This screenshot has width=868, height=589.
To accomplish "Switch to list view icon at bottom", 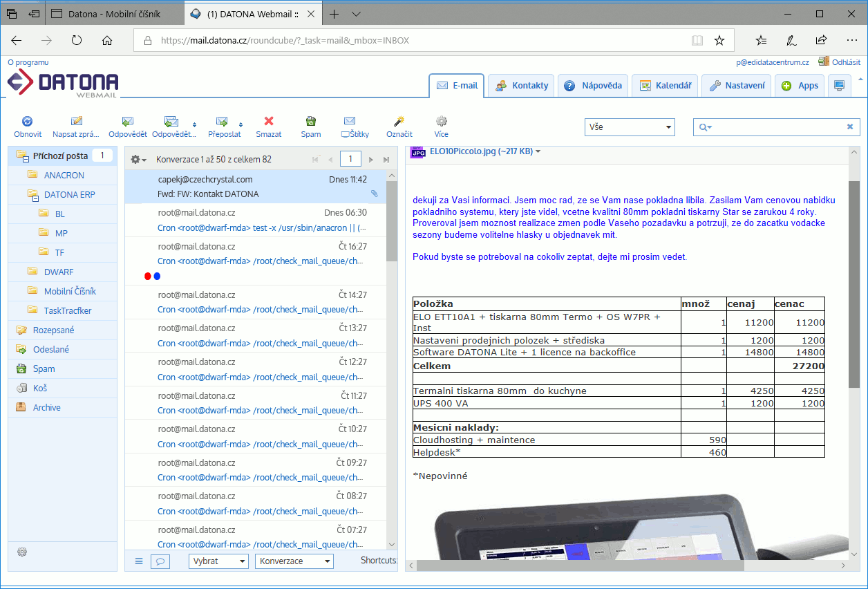I will point(139,561).
